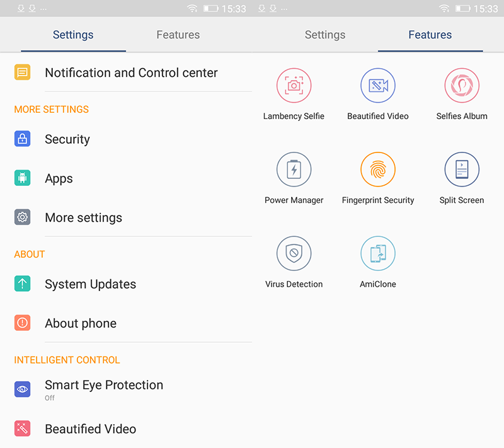Open Fingerprint Security feature
The width and height of the screenshot is (504, 448).
pos(377,169)
